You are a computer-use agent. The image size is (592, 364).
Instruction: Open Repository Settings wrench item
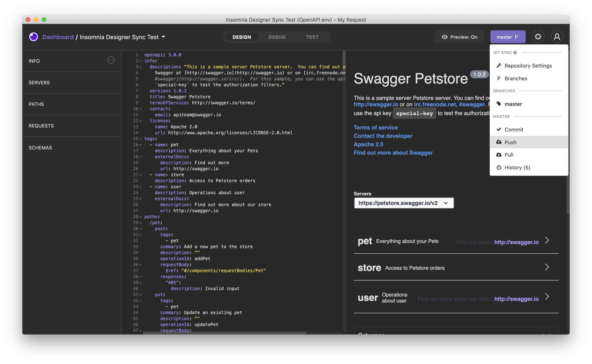pyautogui.click(x=528, y=66)
